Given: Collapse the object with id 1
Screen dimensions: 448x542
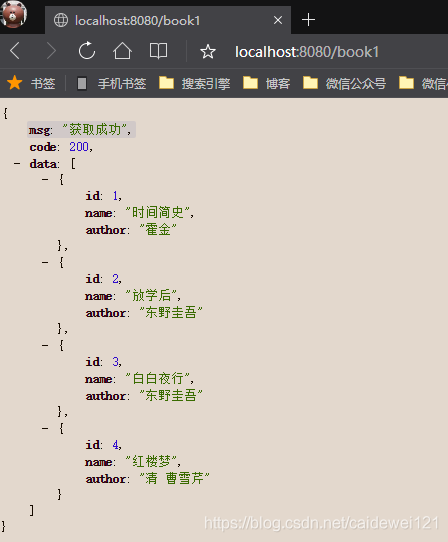Looking at the screenshot, I should [45, 179].
